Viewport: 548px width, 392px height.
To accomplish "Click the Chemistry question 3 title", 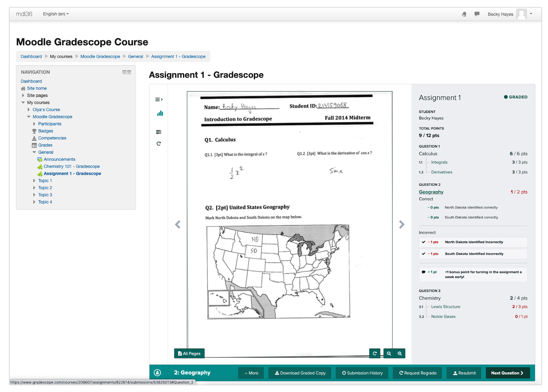I will [x=430, y=298].
